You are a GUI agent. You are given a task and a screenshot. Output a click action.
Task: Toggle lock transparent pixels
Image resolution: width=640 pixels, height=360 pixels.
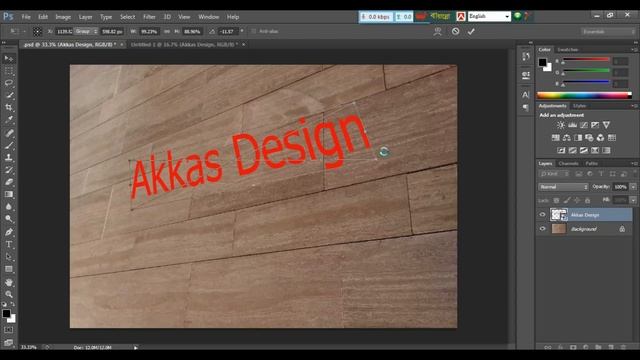pyautogui.click(x=556, y=200)
